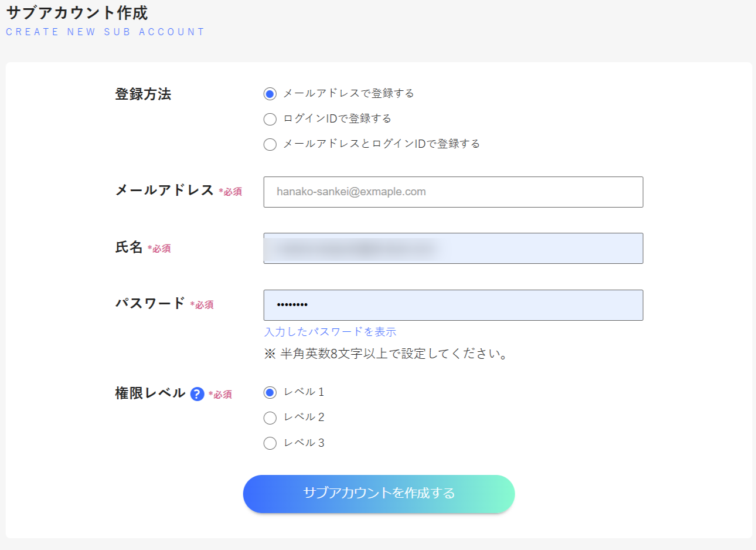The width and height of the screenshot is (756, 550).
Task: Click inside the パスワード input field
Action: 453,305
